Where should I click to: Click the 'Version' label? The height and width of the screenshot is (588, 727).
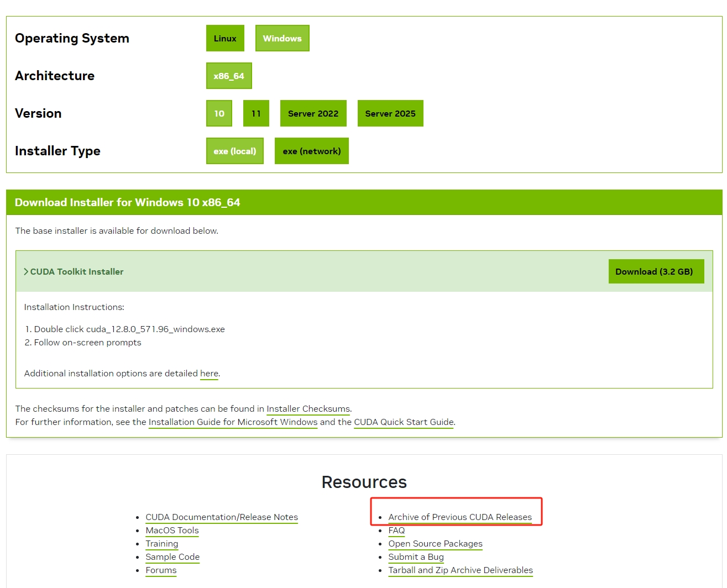pyautogui.click(x=38, y=113)
